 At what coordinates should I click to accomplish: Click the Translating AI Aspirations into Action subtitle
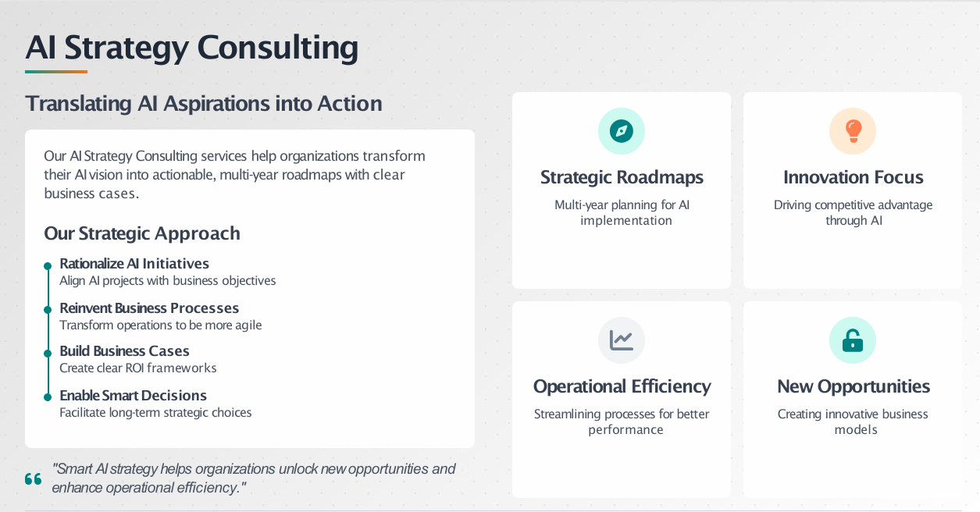click(203, 103)
